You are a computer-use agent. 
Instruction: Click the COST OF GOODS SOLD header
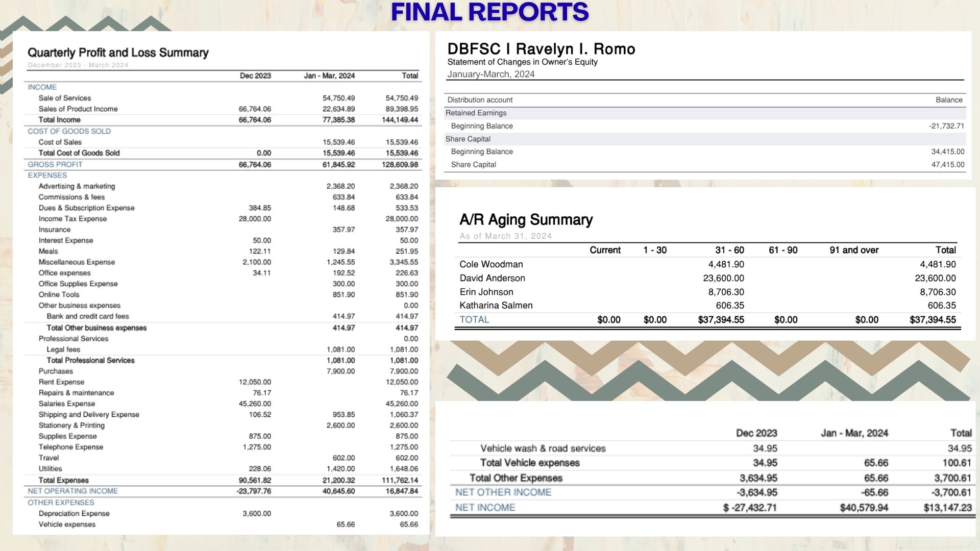pyautogui.click(x=69, y=131)
